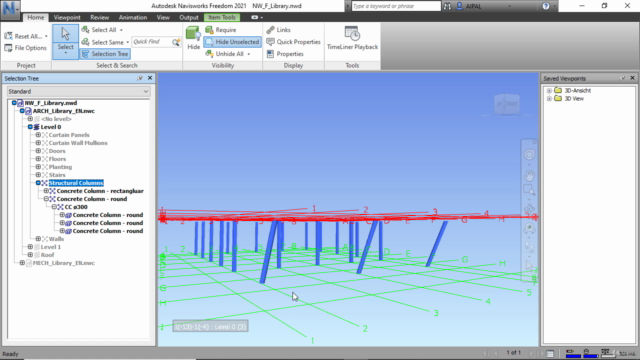Screen dimensions: 640x360
Task: Collapse the Level 0 node
Action: [x=30, y=127]
